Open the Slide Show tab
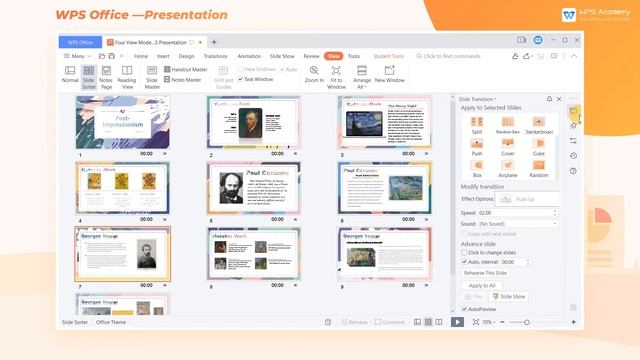640x360 pixels. click(282, 56)
